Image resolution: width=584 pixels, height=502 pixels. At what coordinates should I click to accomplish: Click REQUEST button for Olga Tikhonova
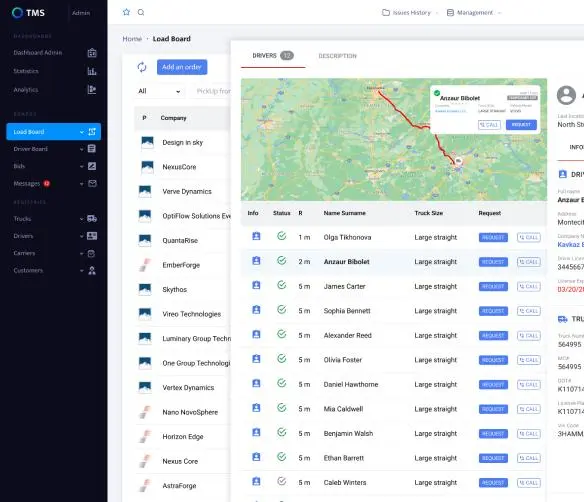[x=493, y=237]
